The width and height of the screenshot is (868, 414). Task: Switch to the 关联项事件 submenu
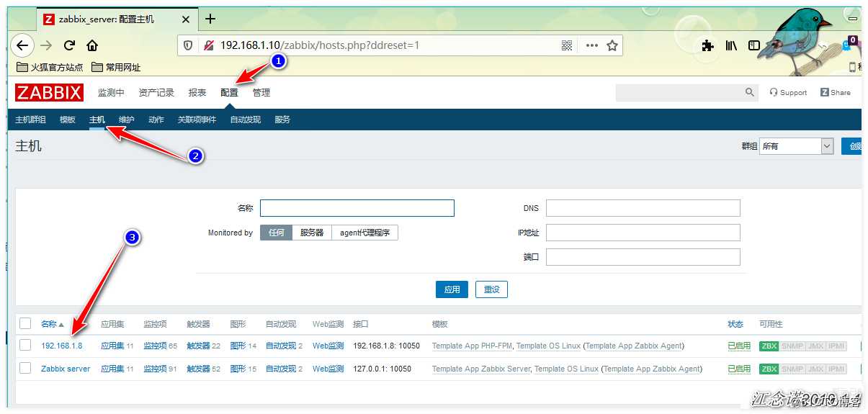click(x=197, y=120)
